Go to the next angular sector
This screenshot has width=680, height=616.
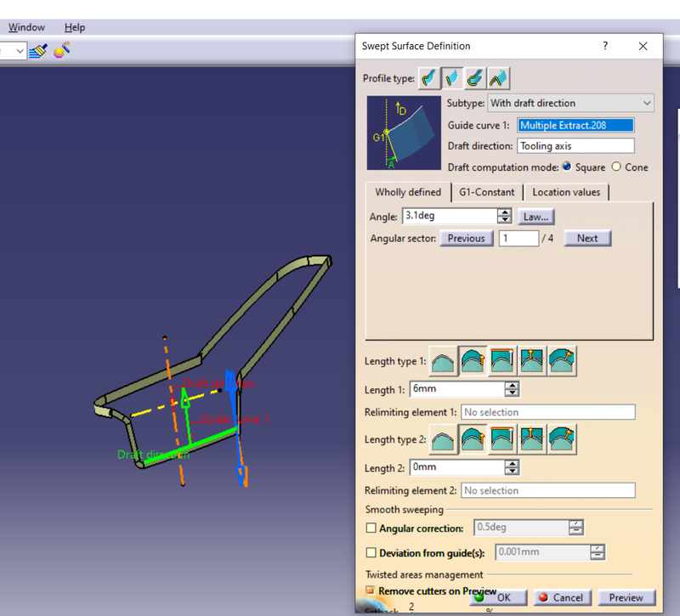(587, 239)
